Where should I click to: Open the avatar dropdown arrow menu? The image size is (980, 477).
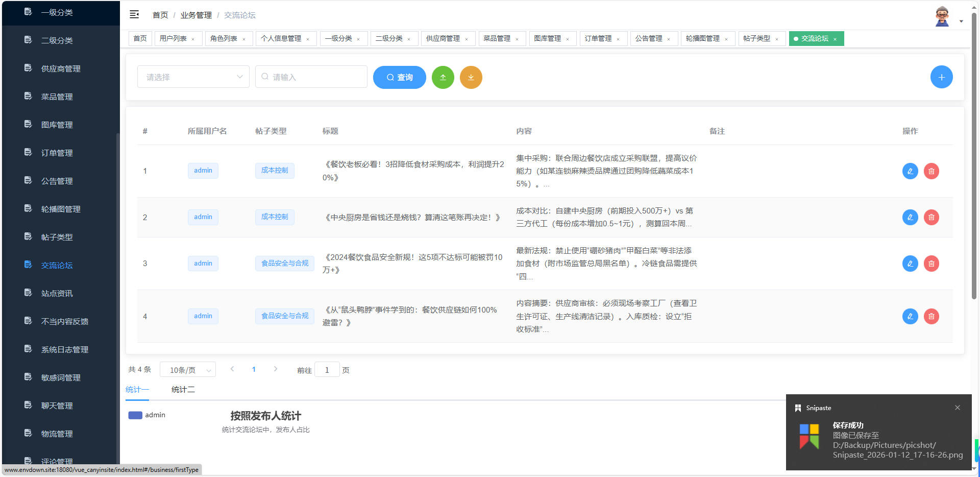[x=962, y=21]
